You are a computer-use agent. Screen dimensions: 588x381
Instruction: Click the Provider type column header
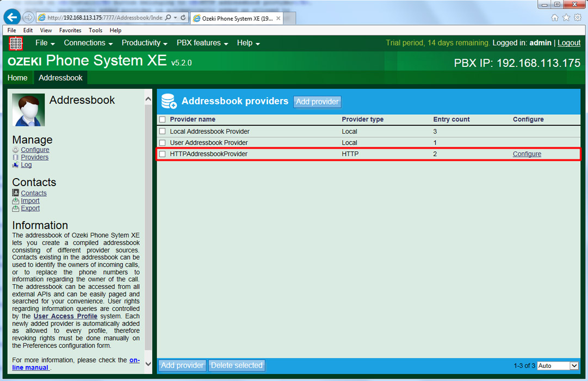click(x=363, y=119)
